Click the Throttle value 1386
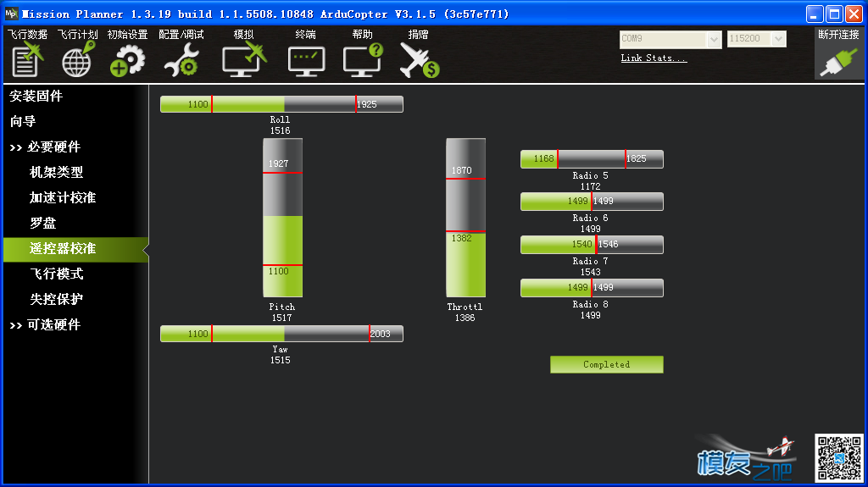 pyautogui.click(x=465, y=318)
